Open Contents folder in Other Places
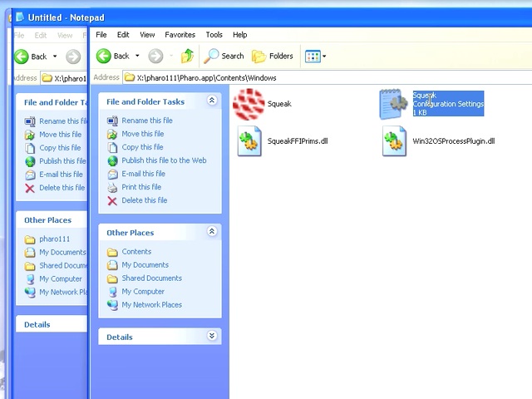532x399 pixels. pos(136,251)
